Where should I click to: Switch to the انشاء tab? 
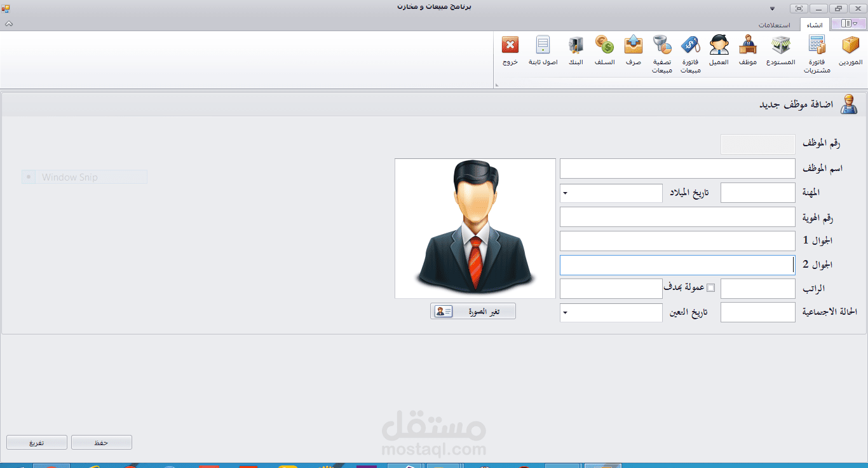coord(815,25)
